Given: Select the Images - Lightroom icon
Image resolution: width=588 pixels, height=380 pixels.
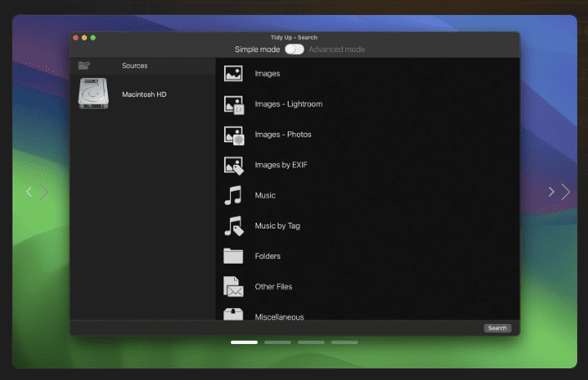Looking at the screenshot, I should coord(234,105).
